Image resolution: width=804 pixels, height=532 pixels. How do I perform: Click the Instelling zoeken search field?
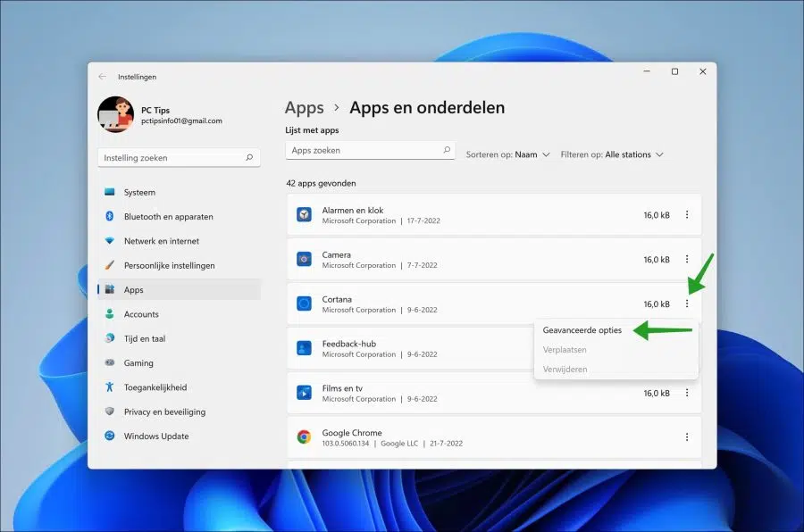click(179, 158)
